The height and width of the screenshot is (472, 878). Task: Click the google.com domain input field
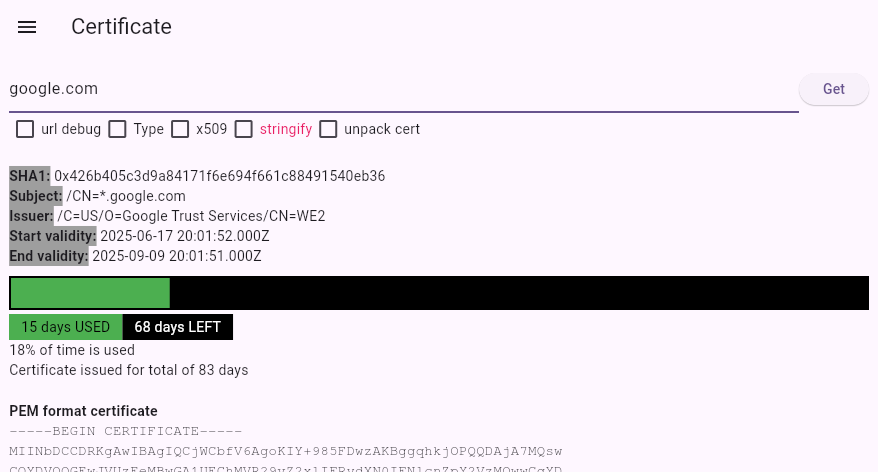pyautogui.click(x=400, y=89)
